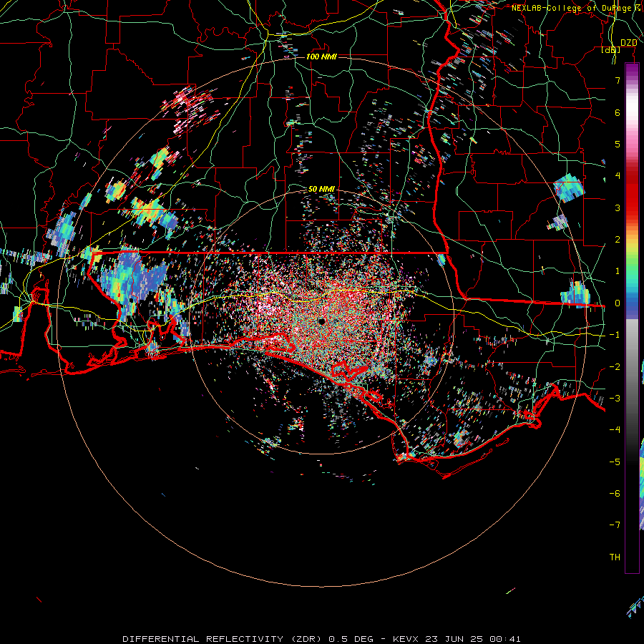The width and height of the screenshot is (644, 644).
Task: Click the -2 color scale label
Action: tap(615, 366)
